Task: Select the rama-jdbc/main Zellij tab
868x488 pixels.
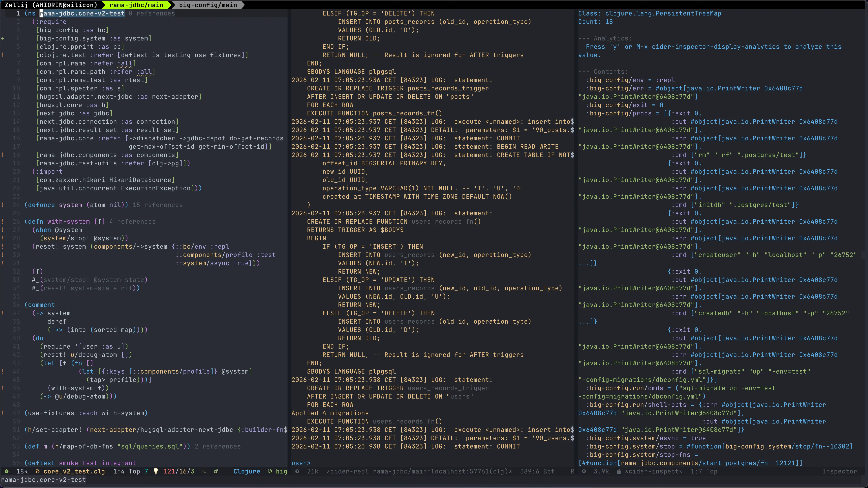Action: point(136,5)
